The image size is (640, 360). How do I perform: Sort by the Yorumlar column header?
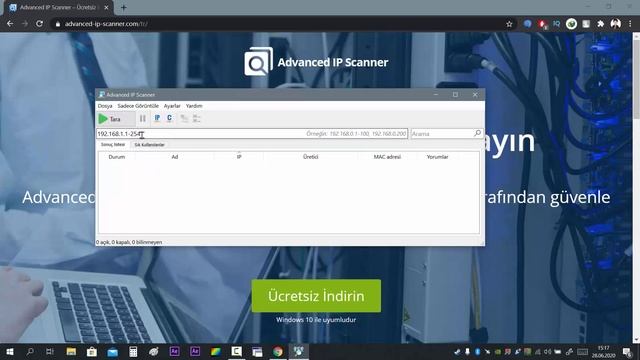tap(438, 157)
